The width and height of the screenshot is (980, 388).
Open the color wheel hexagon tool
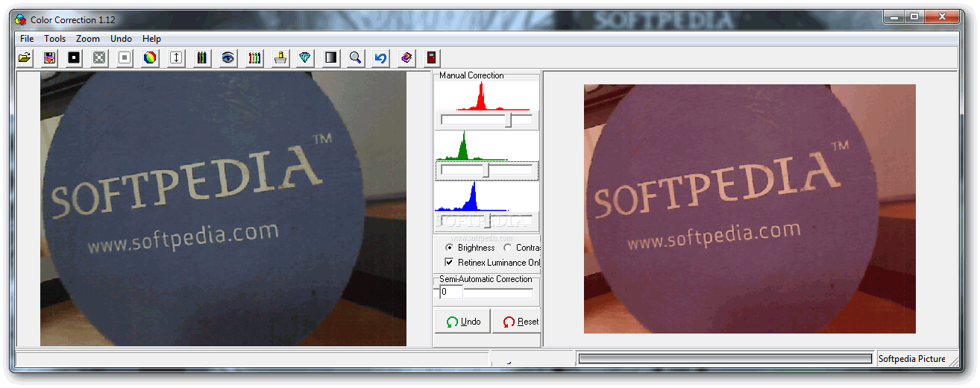click(150, 57)
